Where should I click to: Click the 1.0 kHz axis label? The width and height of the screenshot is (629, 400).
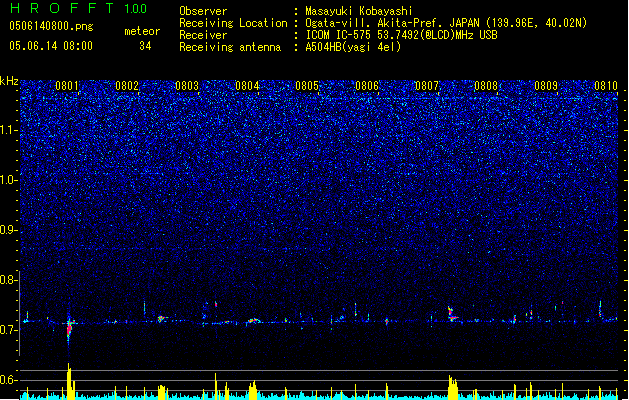click(x=8, y=180)
